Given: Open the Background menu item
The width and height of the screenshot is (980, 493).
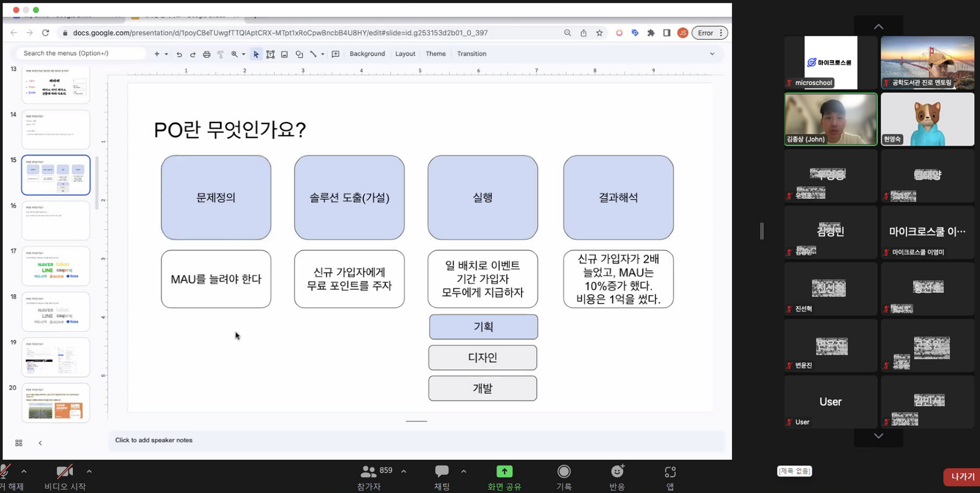Looking at the screenshot, I should (x=367, y=54).
